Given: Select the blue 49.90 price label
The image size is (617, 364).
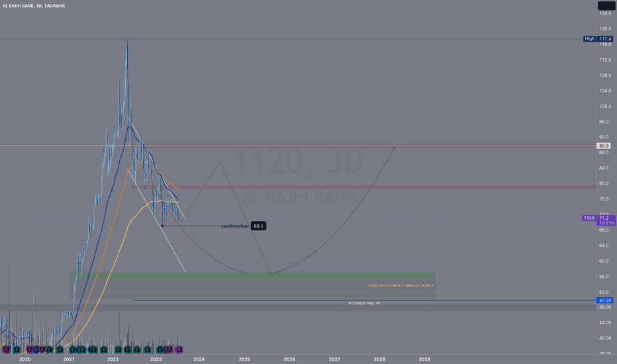Looking at the screenshot, I should tap(605, 300).
